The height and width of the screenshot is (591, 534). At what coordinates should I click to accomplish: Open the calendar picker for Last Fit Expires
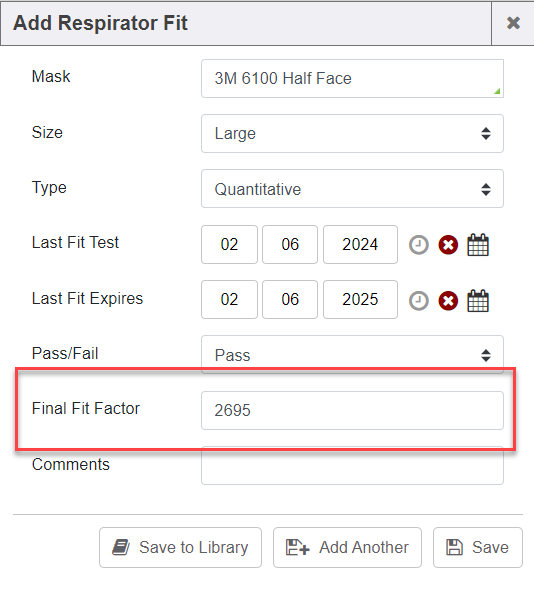[478, 300]
